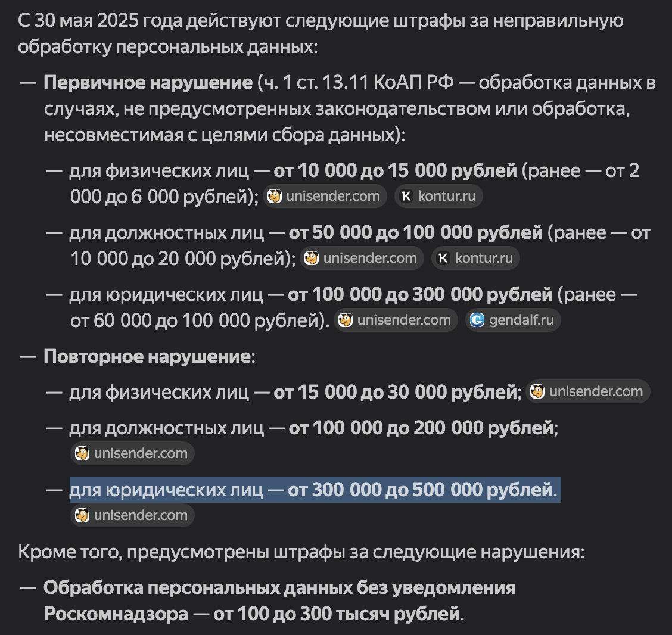Click unisender favicon under "100 000 до 200 000"

[x=82, y=453]
